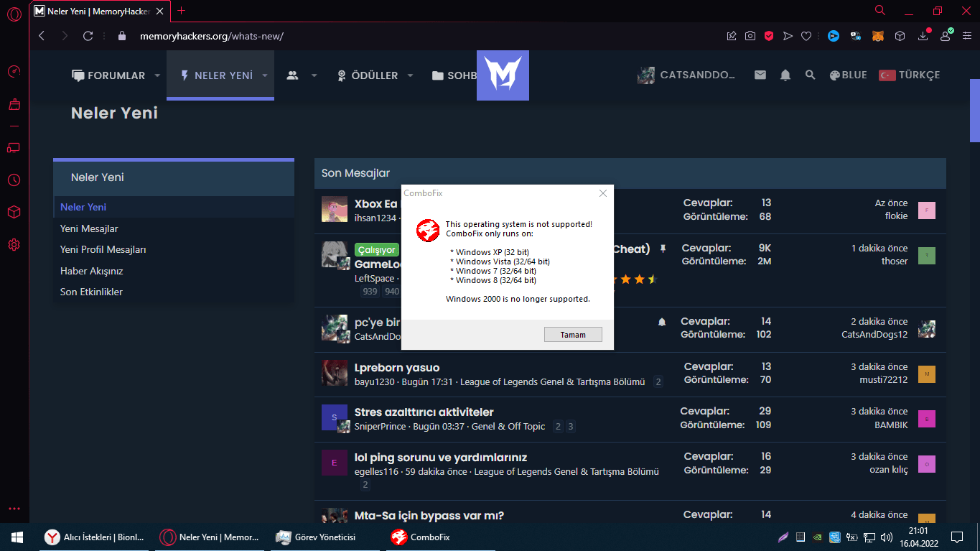The image size is (980, 551).
Task: Open the Windows Start button
Action: pos(17,537)
